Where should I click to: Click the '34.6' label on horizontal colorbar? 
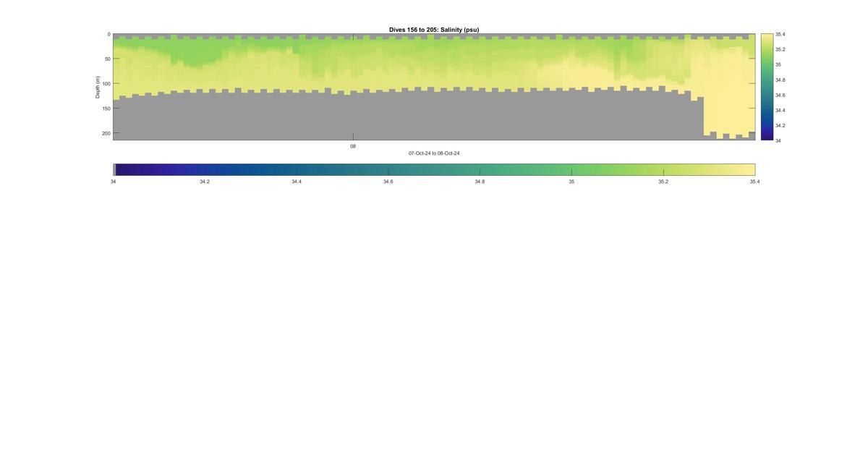click(x=388, y=182)
